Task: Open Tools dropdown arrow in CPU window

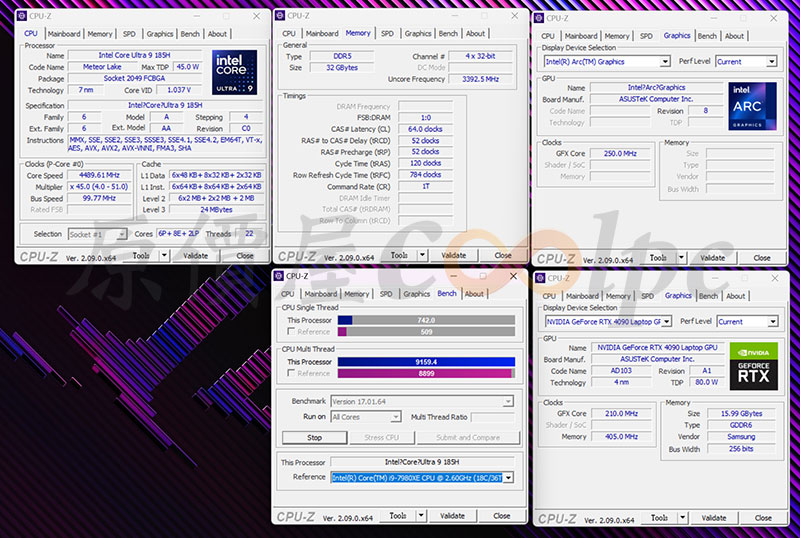Action: 164,256
